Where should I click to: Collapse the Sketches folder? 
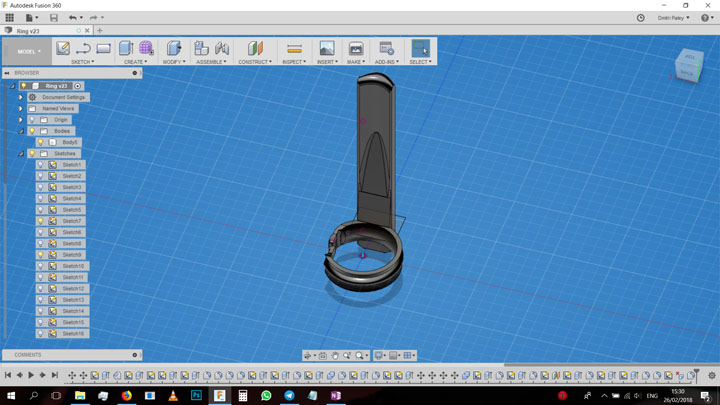tap(21, 153)
